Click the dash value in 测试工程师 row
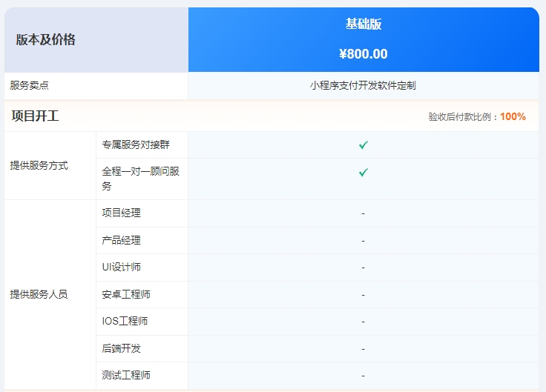Viewport: 546px width, 392px height. pyautogui.click(x=364, y=376)
